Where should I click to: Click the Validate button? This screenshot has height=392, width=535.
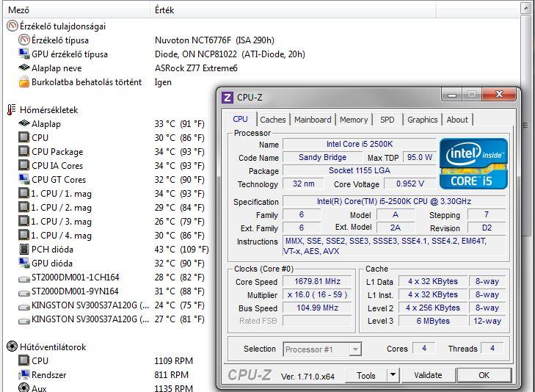point(428,375)
